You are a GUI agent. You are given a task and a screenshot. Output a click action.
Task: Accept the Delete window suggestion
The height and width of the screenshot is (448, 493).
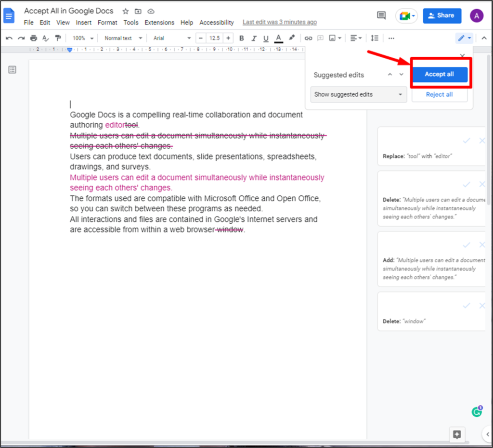pos(467,306)
